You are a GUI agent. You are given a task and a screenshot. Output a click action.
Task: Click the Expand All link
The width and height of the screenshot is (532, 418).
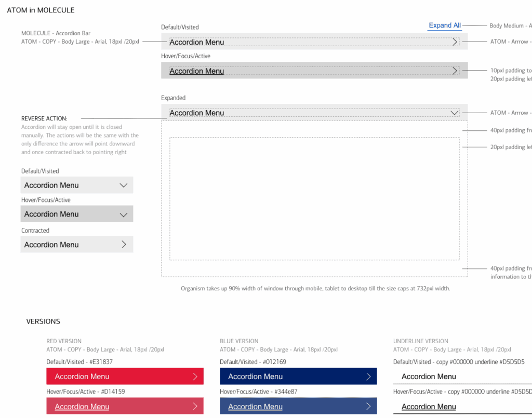coord(444,25)
